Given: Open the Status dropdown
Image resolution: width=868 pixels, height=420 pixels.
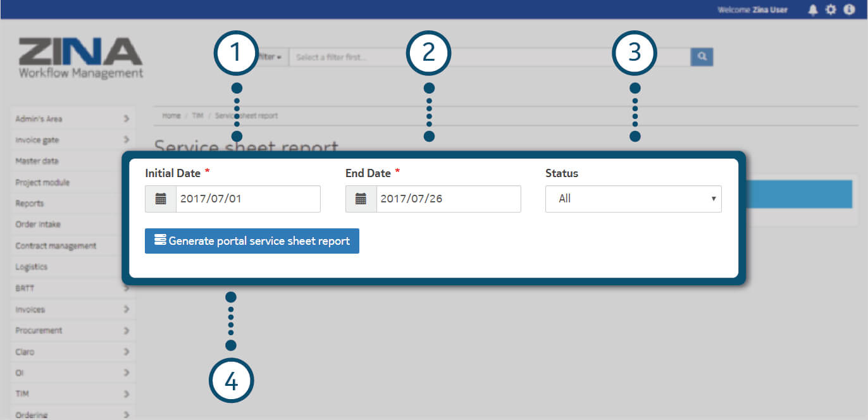Looking at the screenshot, I should point(633,199).
